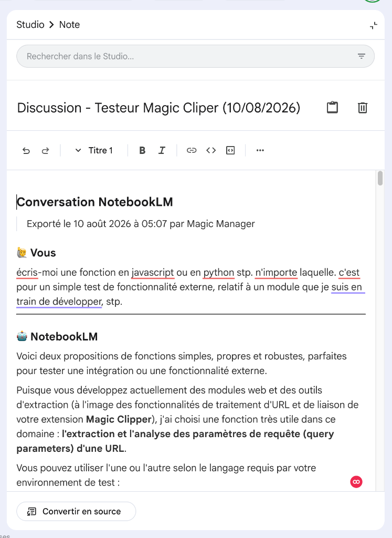Click the Exporté le 10 août 2026 line
The image size is (392, 538).
(141, 224)
